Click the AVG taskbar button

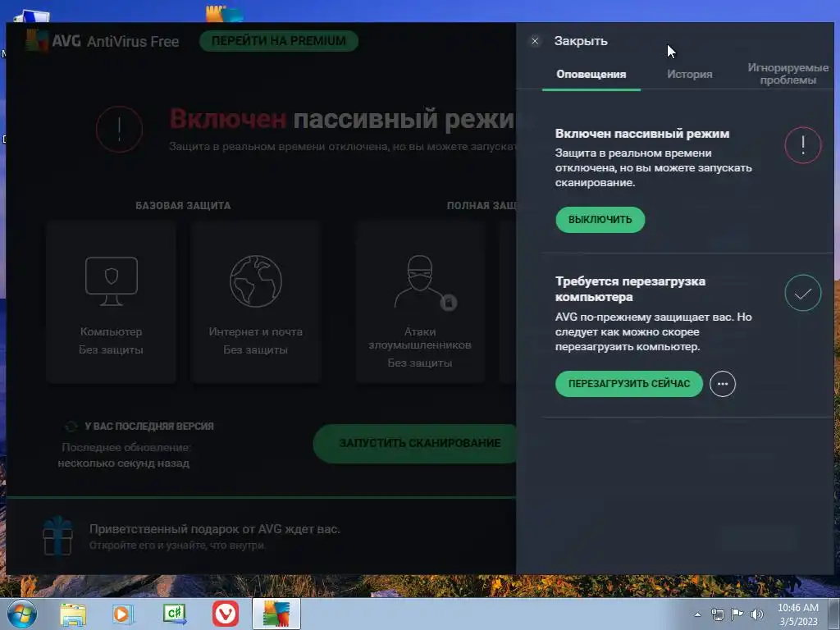[276, 614]
